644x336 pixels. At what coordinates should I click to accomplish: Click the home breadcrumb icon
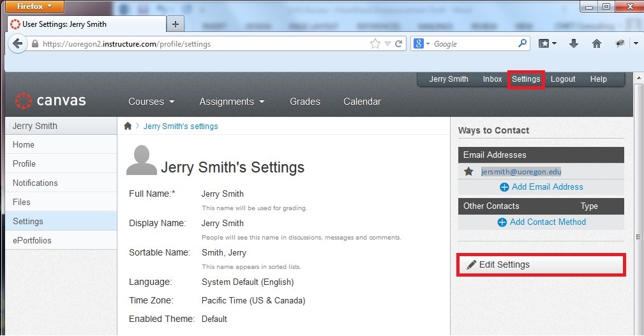(x=128, y=126)
